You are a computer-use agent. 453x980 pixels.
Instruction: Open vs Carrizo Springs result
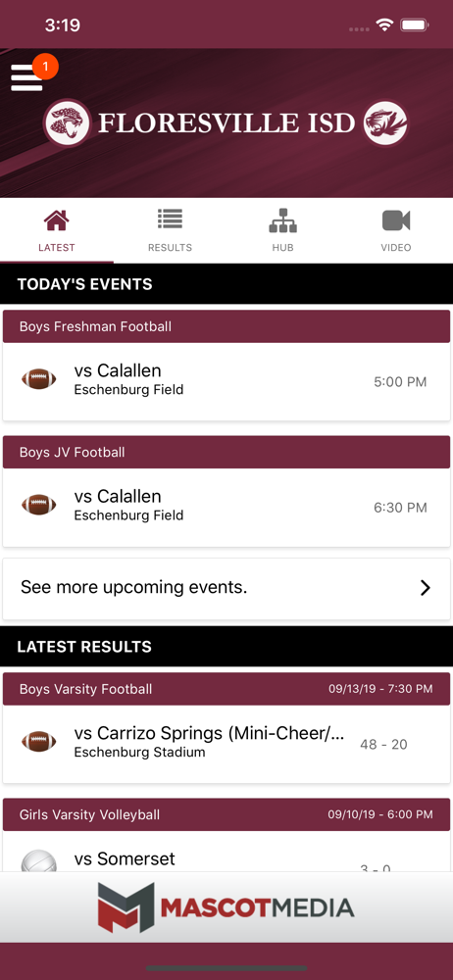tap(226, 745)
